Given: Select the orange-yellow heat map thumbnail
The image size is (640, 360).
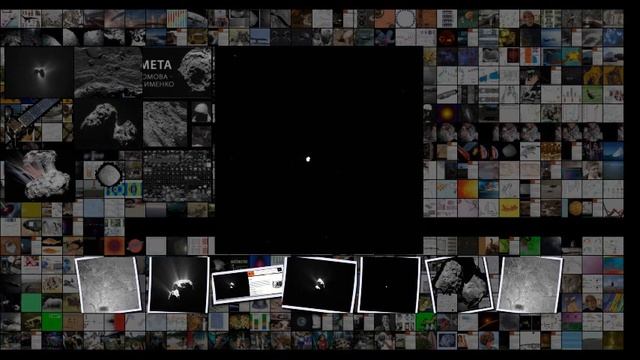Looking at the screenshot, I should (467, 189).
